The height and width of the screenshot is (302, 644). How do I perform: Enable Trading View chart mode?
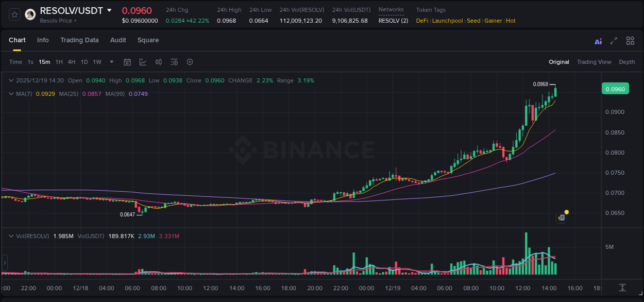(x=594, y=62)
